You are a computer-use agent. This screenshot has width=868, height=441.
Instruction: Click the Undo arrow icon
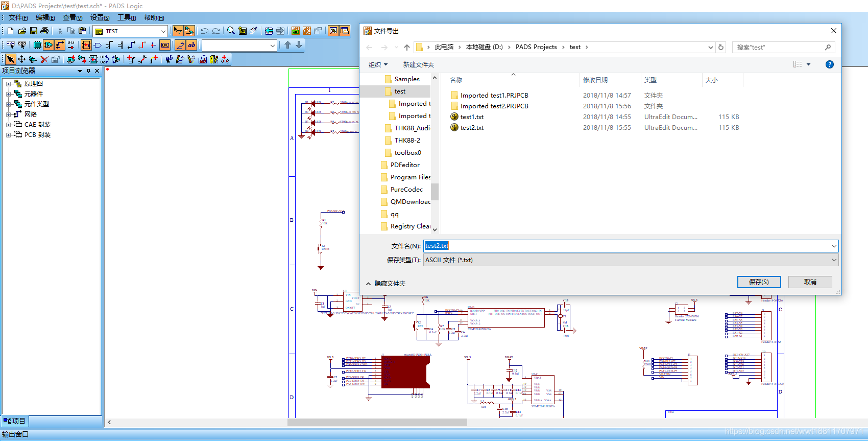tap(204, 31)
